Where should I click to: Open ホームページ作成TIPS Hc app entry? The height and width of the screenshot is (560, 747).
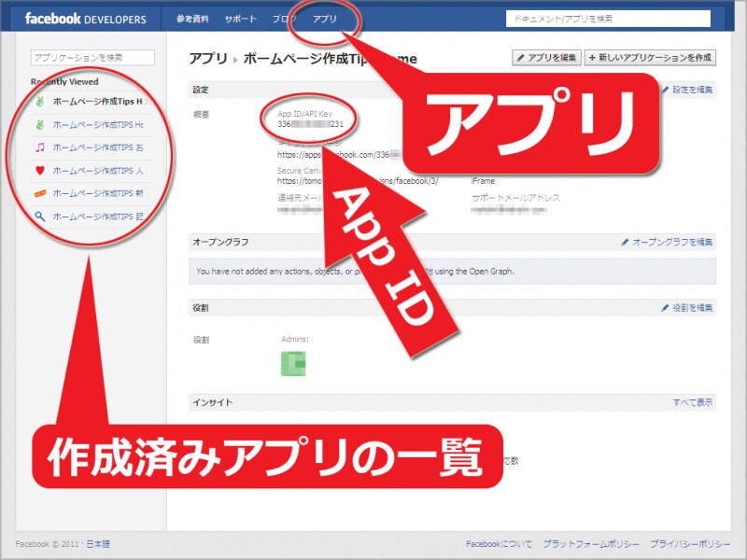pos(98,125)
